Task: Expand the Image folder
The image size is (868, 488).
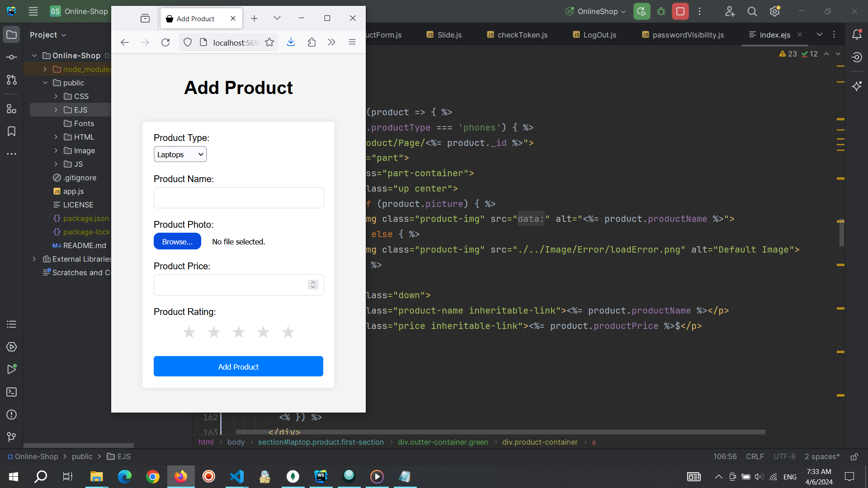Action: pos(56,150)
